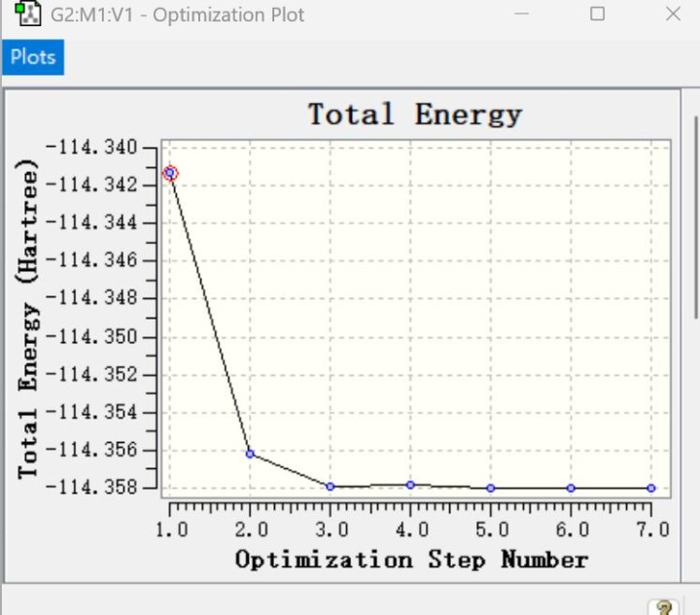Select the final step 7 data point
700x615 pixels.
click(x=650, y=489)
